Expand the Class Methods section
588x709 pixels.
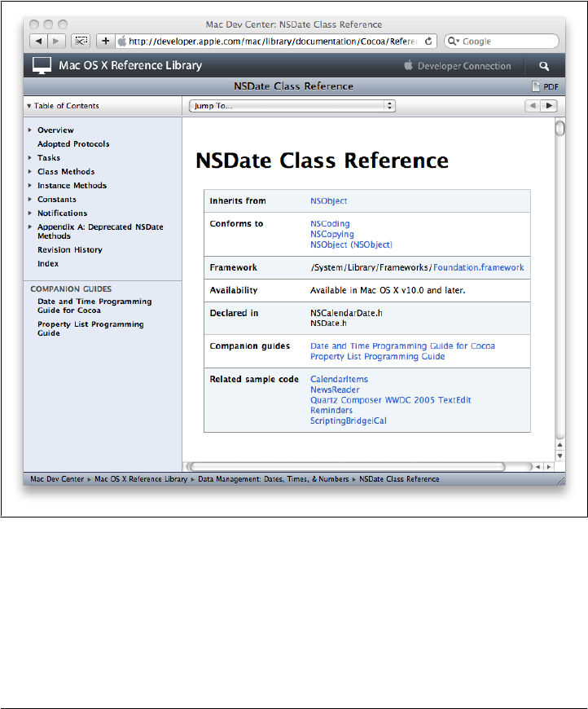30,171
